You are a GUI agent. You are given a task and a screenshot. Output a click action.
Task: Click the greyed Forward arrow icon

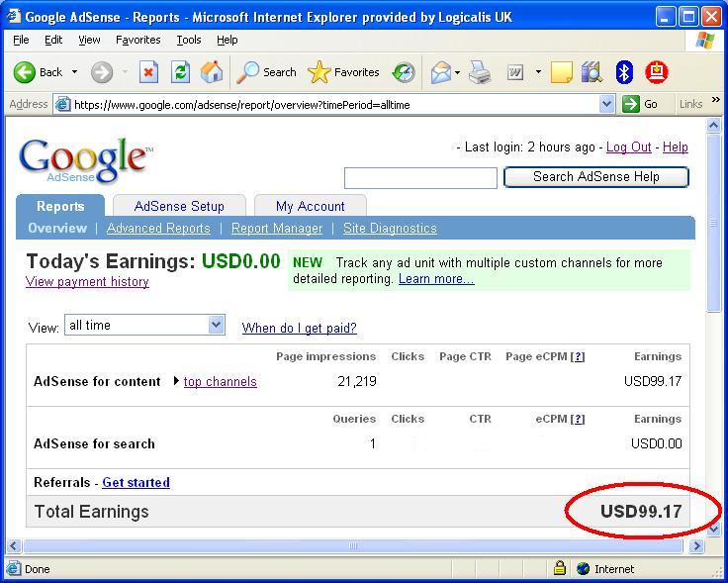click(102, 72)
